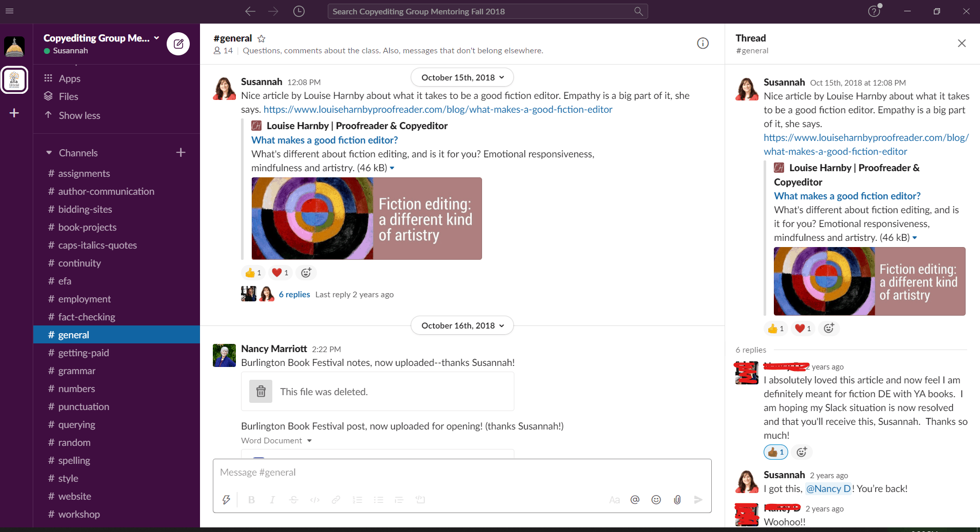Viewport: 980px width, 532px height.
Task: Open the 6 replies thread link
Action: 294,294
